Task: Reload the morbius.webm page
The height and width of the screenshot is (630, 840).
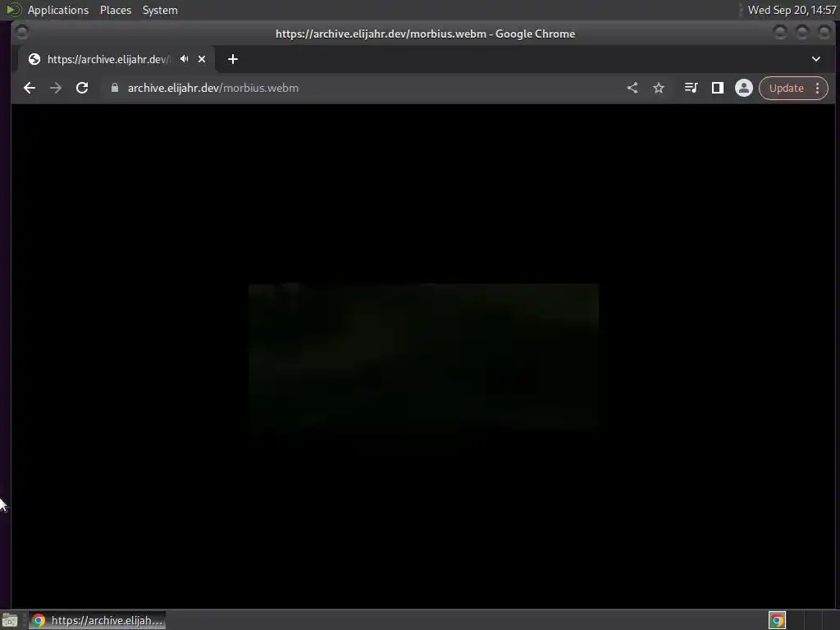Action: pos(82,88)
